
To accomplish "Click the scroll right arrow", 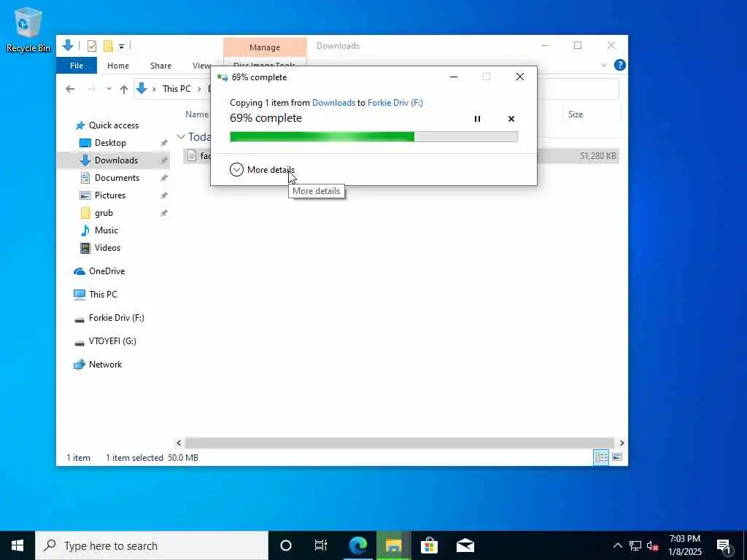I will (x=622, y=443).
